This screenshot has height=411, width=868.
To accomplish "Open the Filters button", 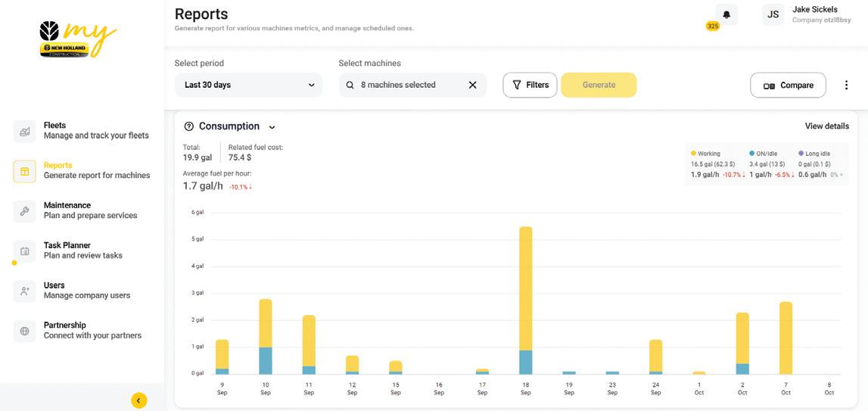I will point(530,85).
